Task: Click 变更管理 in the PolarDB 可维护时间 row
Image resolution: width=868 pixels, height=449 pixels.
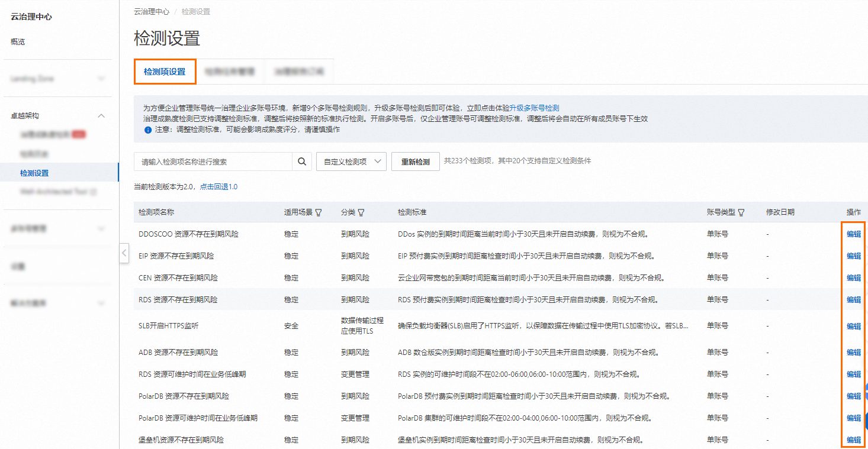Action: (355, 418)
